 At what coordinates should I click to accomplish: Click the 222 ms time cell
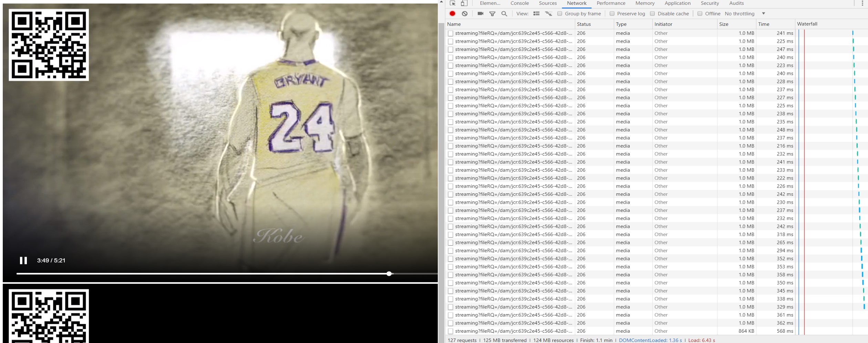pyautogui.click(x=785, y=178)
